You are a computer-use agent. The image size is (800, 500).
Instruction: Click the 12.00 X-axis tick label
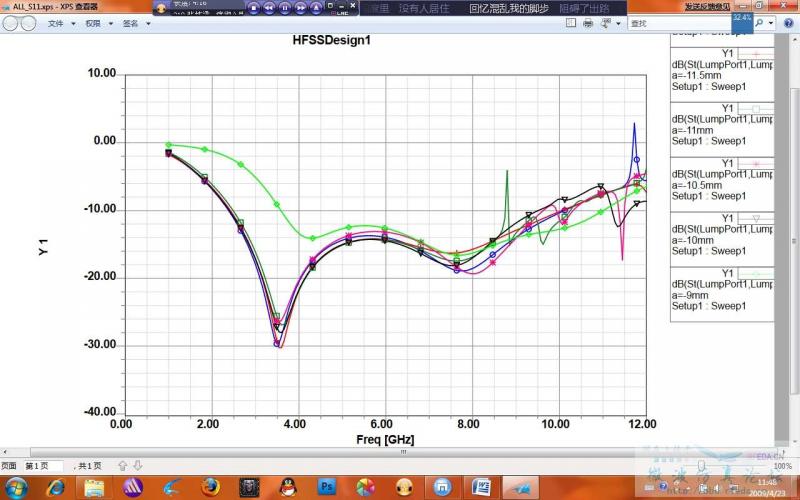coord(642,424)
